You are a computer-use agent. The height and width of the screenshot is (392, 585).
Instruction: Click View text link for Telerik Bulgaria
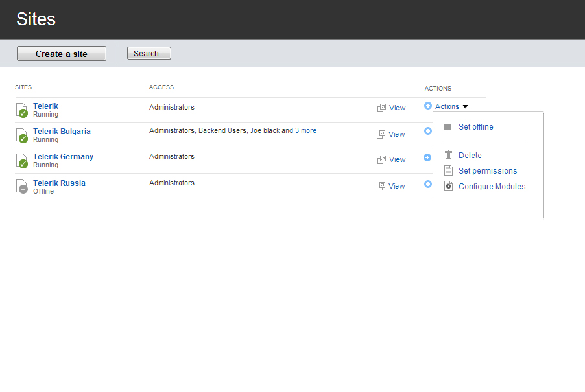(x=396, y=134)
